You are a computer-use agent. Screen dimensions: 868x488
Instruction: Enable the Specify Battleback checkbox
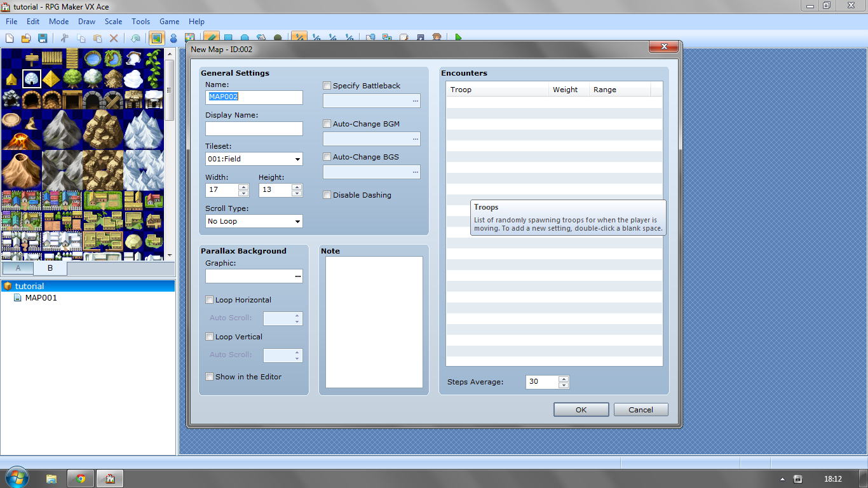coord(327,86)
